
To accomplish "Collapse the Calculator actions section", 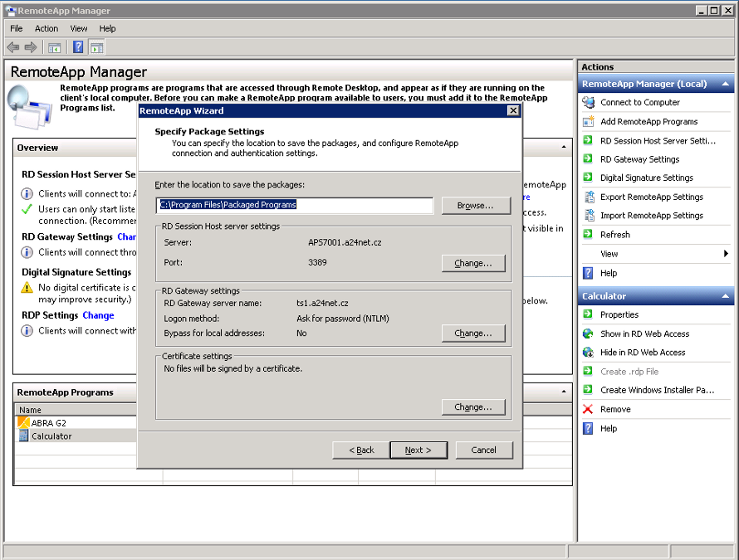I will [727, 296].
